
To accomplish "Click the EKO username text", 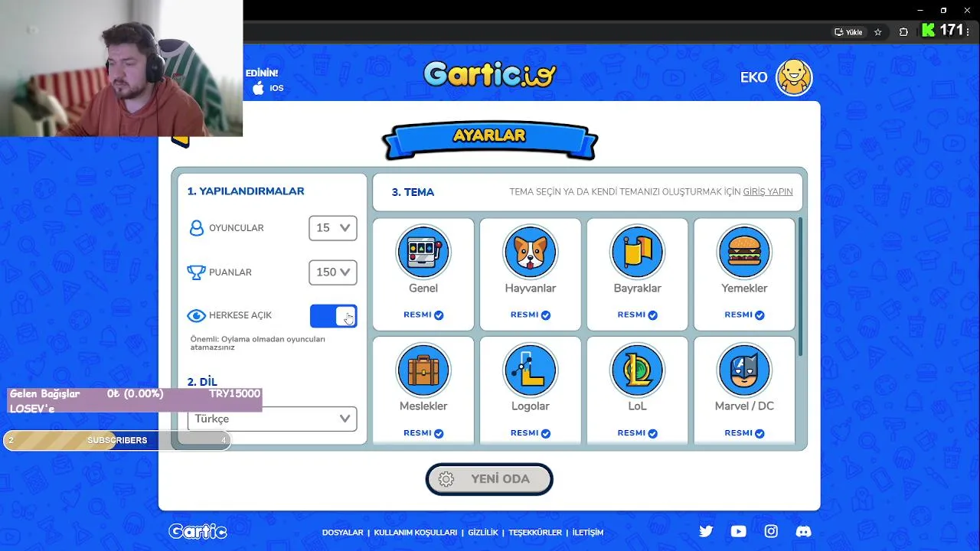I will click(x=754, y=77).
